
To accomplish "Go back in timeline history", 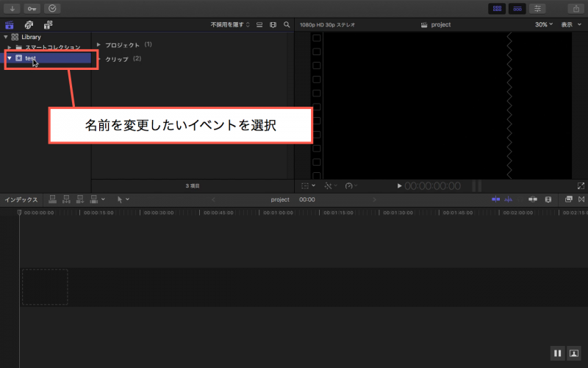I will pos(213,199).
